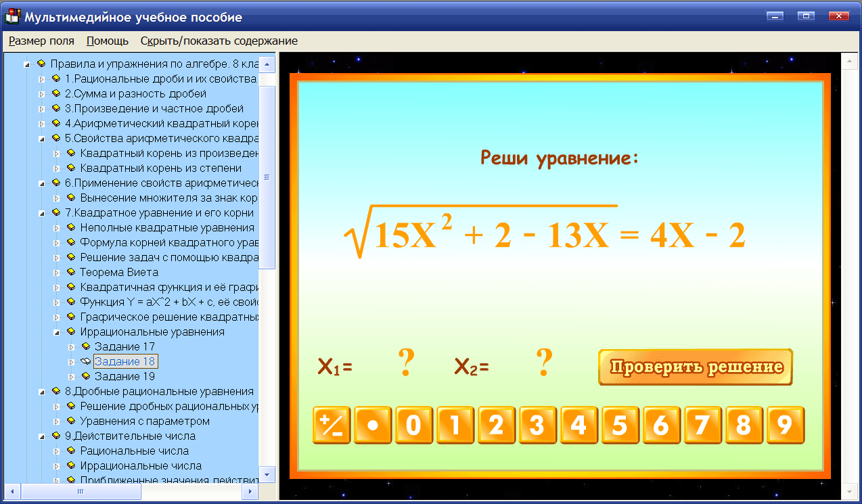Open Решение дробных рациональных уравнений topic
The width and height of the screenshot is (862, 504).
169,407
